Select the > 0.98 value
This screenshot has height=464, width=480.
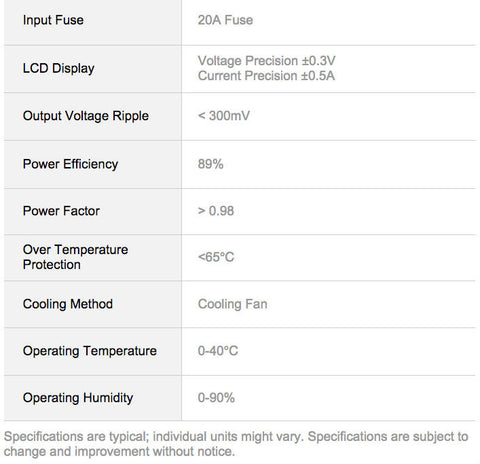pyautogui.click(x=216, y=211)
